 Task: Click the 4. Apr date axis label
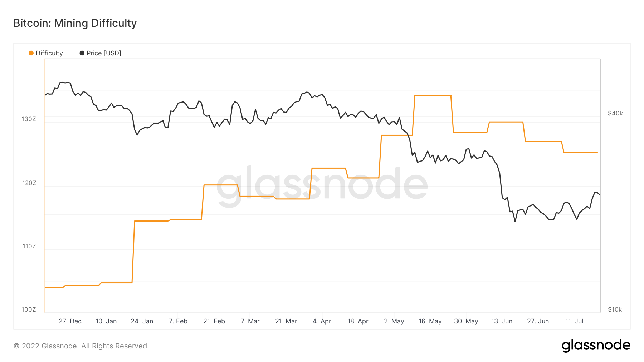[x=322, y=321]
